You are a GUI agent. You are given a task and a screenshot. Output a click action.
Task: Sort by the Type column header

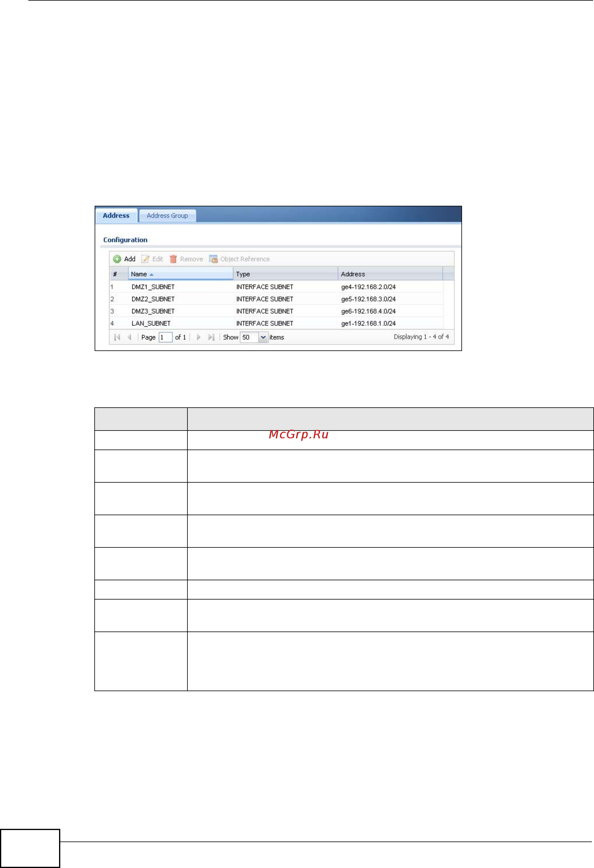[x=285, y=274]
